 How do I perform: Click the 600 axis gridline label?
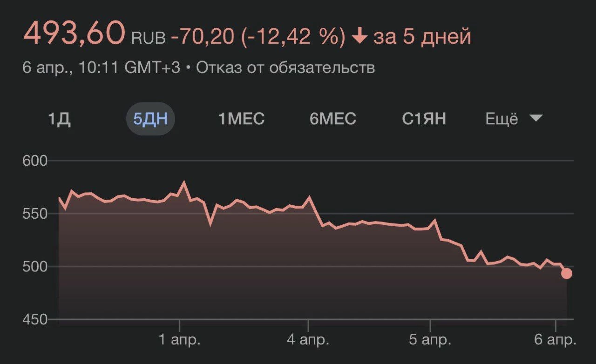click(x=35, y=161)
